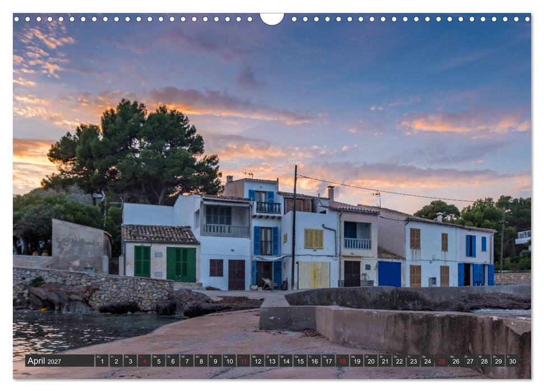Select day 19 in the calendar strip

(x=357, y=361)
